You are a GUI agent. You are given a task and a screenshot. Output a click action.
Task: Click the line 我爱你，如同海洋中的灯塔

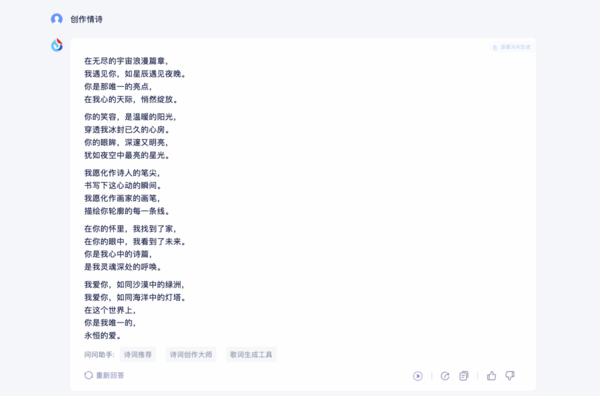click(135, 298)
